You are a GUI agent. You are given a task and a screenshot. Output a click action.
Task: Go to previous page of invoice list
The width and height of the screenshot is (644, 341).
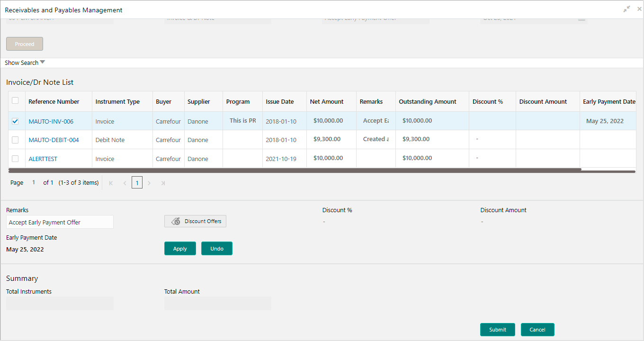(125, 183)
